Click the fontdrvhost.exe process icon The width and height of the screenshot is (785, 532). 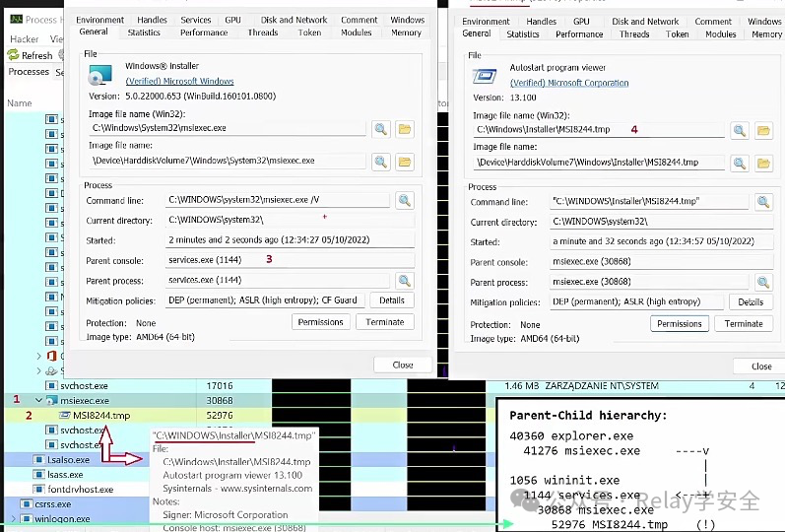point(38,489)
